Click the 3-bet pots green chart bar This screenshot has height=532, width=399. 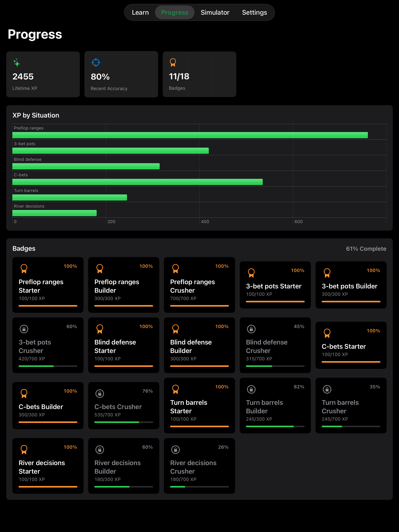tap(111, 151)
